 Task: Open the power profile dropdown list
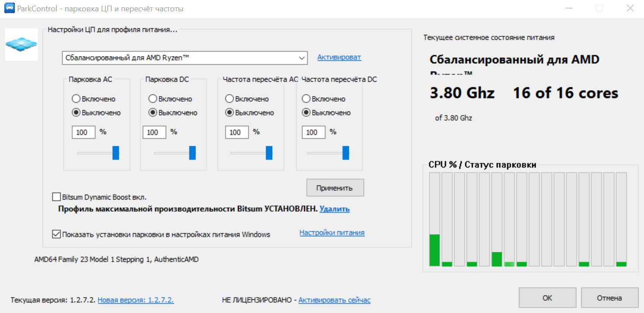[x=185, y=58]
